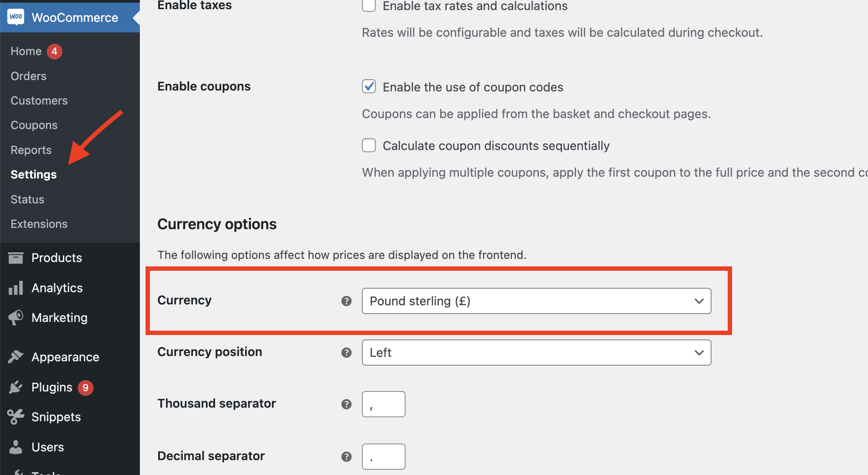The height and width of the screenshot is (475, 868).
Task: Open the Orders submenu item
Action: point(28,76)
